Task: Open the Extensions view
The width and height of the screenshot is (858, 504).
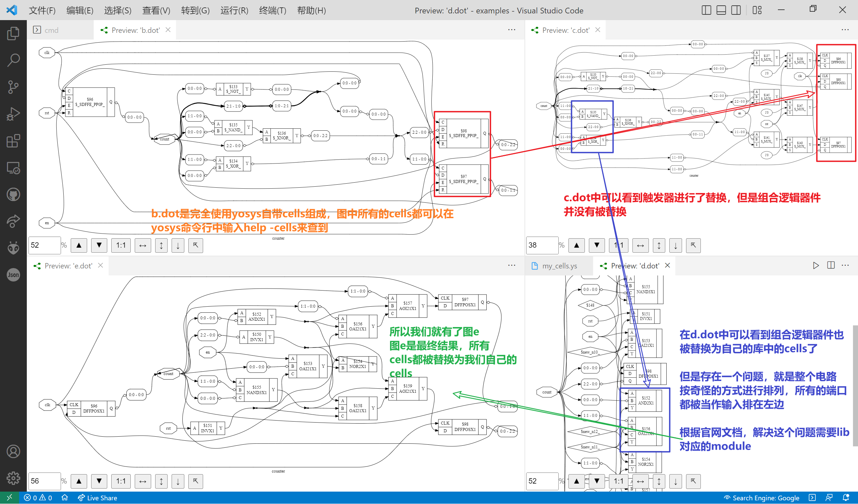Action: pos(13,141)
